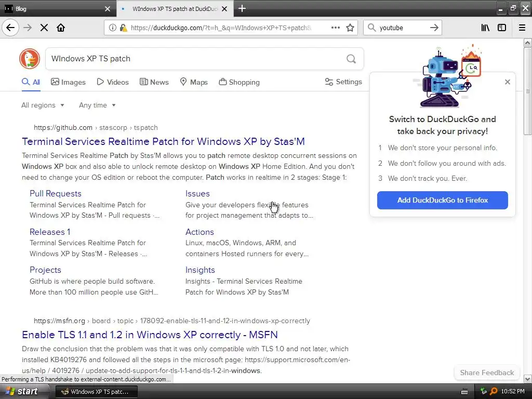This screenshot has width=532, height=399.
Task: Click the padlock warning icon in address bar
Action: (x=123, y=28)
